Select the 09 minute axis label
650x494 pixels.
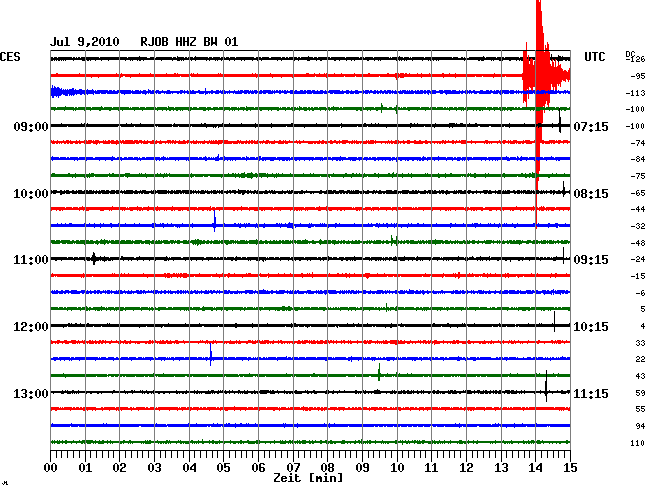362,468
